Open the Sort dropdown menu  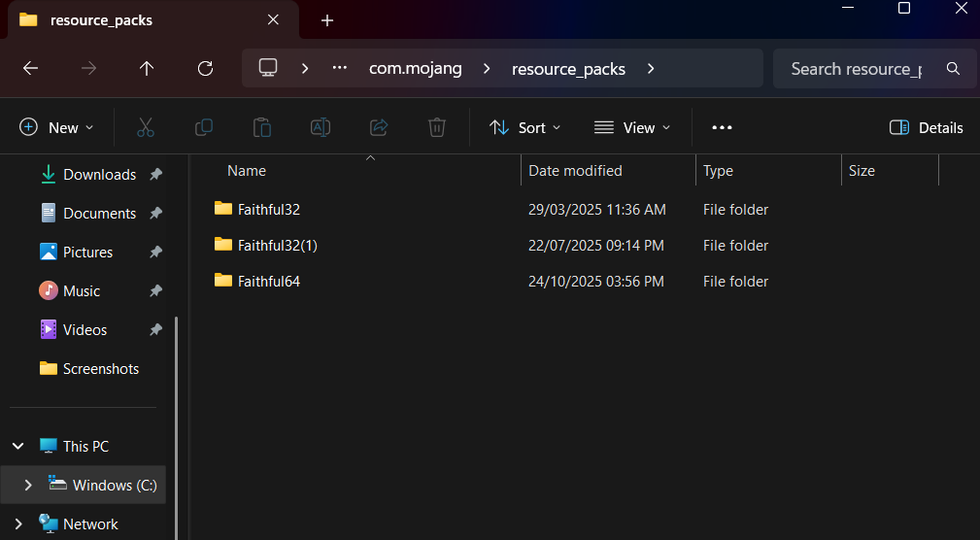click(x=525, y=127)
